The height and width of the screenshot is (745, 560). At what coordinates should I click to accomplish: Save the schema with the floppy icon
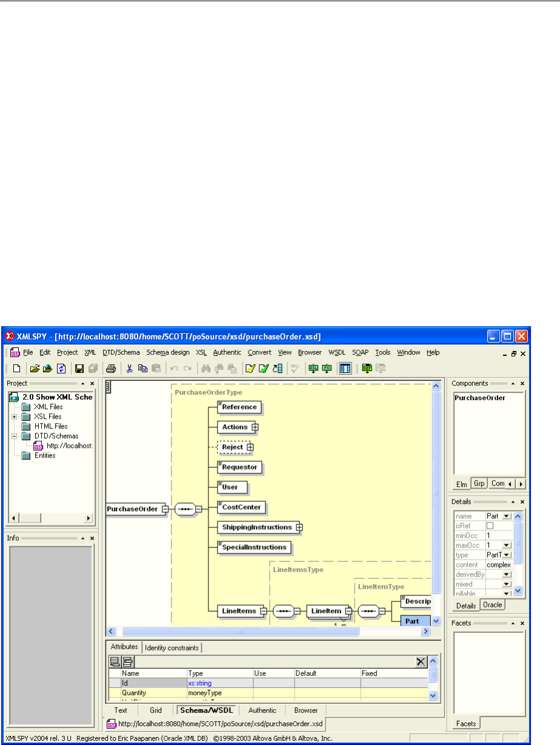click(79, 368)
